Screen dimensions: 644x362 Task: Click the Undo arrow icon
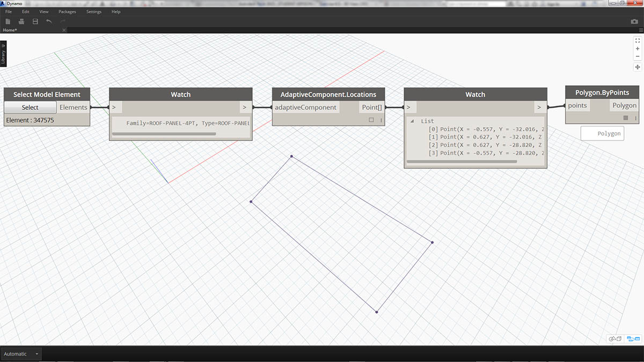point(49,21)
